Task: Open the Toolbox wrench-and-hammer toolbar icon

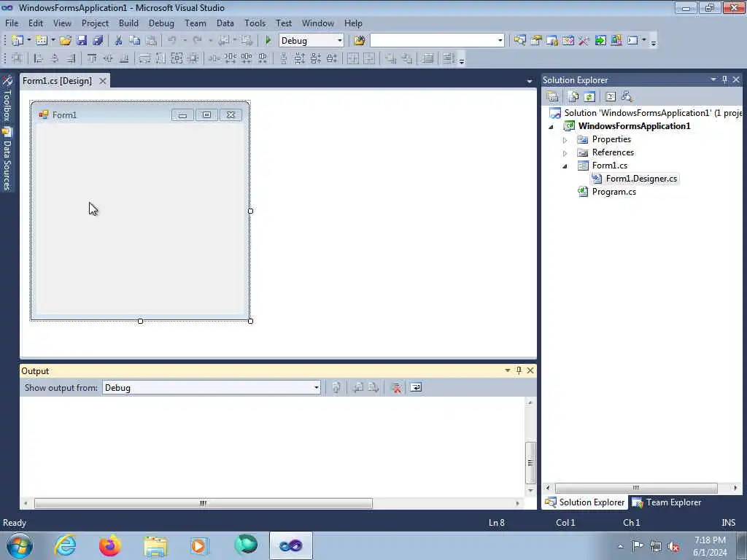Action: (584, 41)
